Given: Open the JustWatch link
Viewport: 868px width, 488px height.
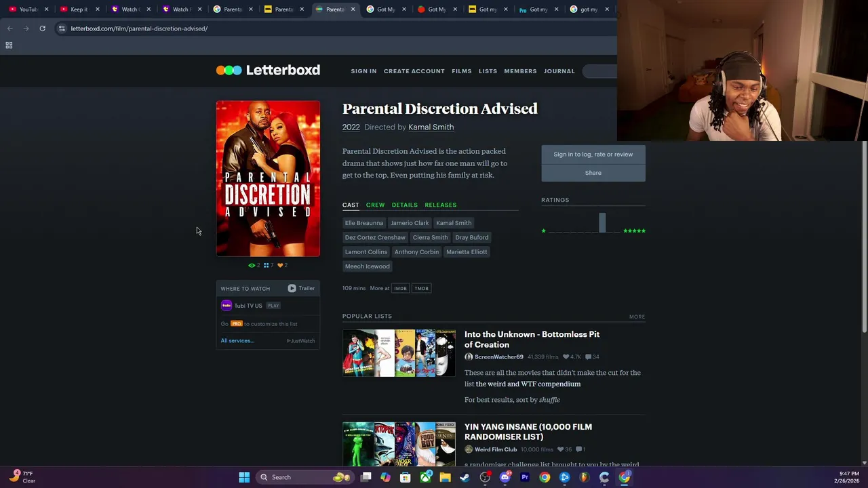Looking at the screenshot, I should [x=301, y=341].
